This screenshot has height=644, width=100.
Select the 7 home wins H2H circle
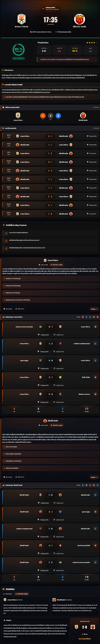(x=43, y=116)
